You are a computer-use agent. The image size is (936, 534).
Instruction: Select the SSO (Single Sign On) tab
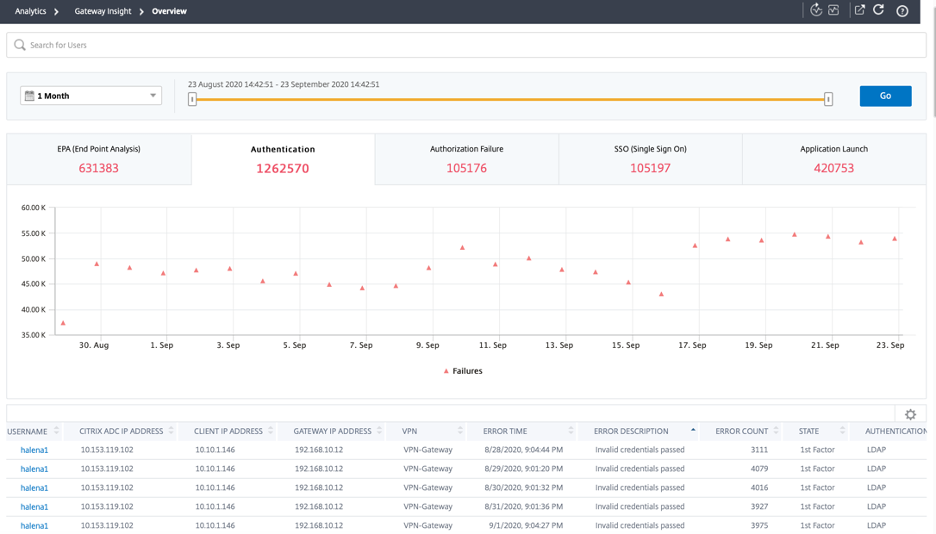pyautogui.click(x=650, y=159)
